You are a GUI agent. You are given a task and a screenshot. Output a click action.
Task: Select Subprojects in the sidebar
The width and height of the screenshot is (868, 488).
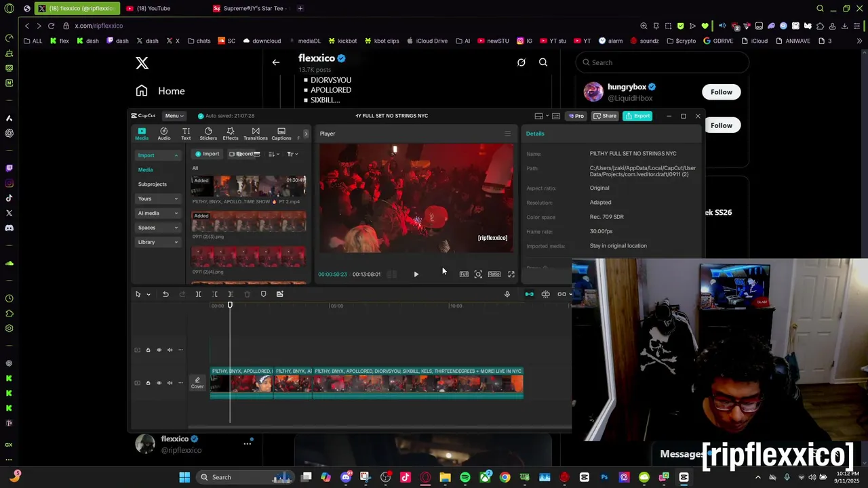point(153,184)
